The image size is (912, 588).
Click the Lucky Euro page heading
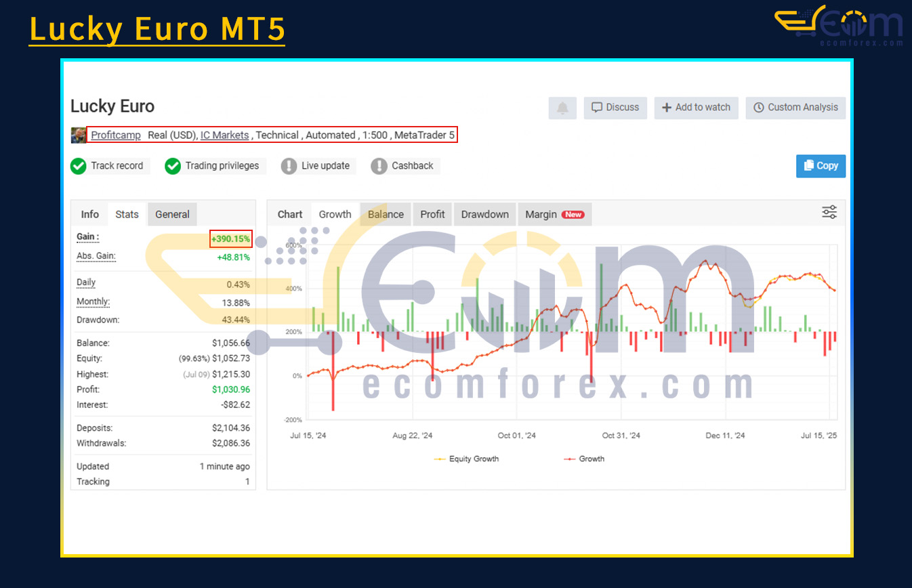coord(112,106)
